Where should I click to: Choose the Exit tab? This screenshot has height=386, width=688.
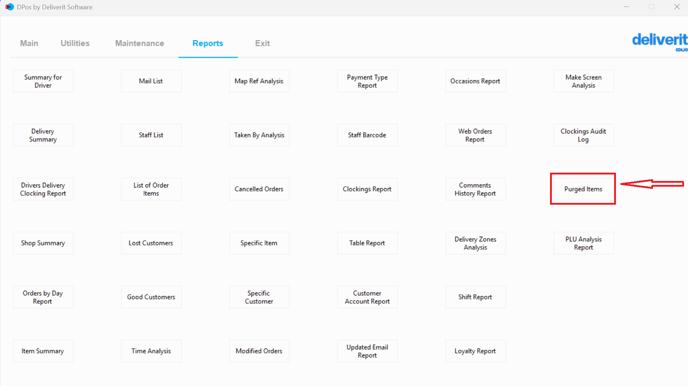[x=262, y=43]
